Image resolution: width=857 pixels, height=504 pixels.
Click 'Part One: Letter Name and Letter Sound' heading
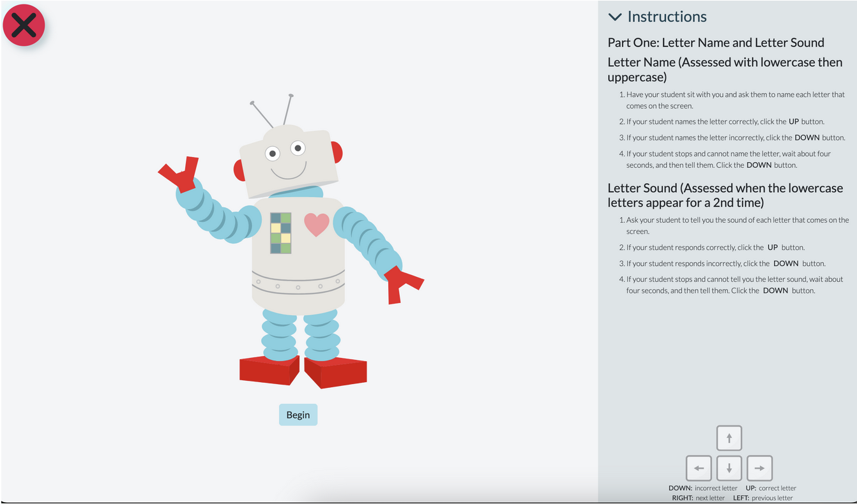716,43
